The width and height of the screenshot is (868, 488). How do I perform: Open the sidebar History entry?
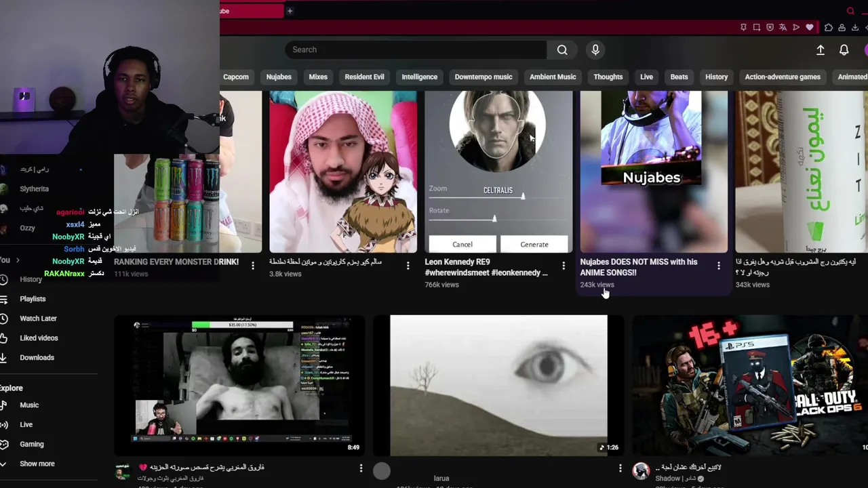pyautogui.click(x=31, y=279)
